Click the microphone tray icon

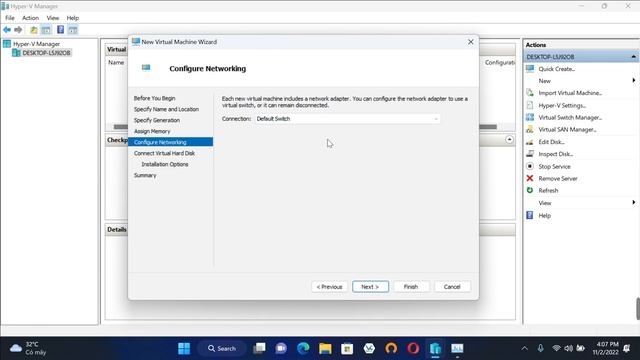coord(540,348)
